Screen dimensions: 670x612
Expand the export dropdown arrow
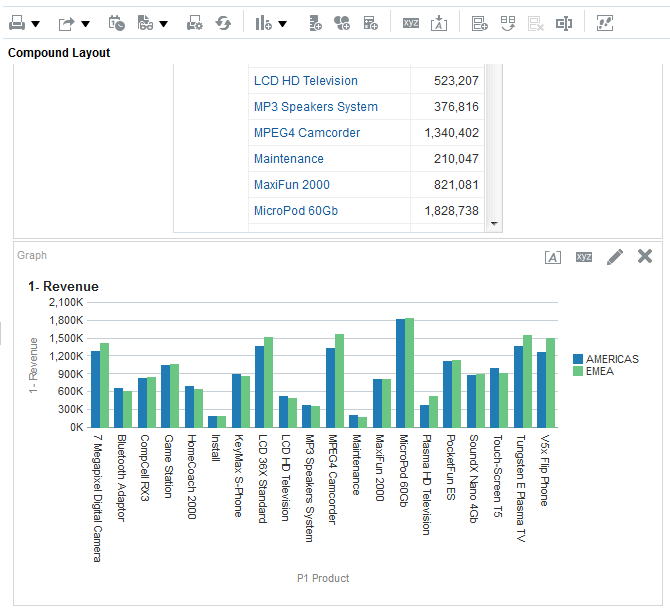pos(85,24)
